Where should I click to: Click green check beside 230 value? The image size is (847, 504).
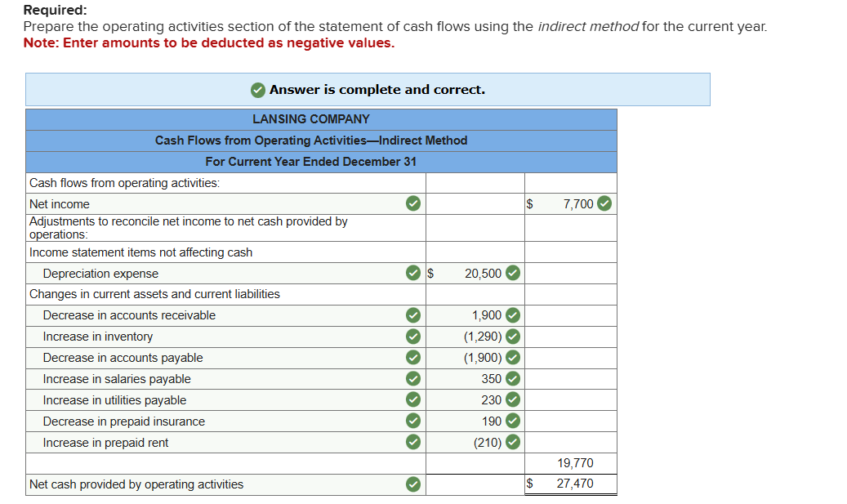coord(513,399)
